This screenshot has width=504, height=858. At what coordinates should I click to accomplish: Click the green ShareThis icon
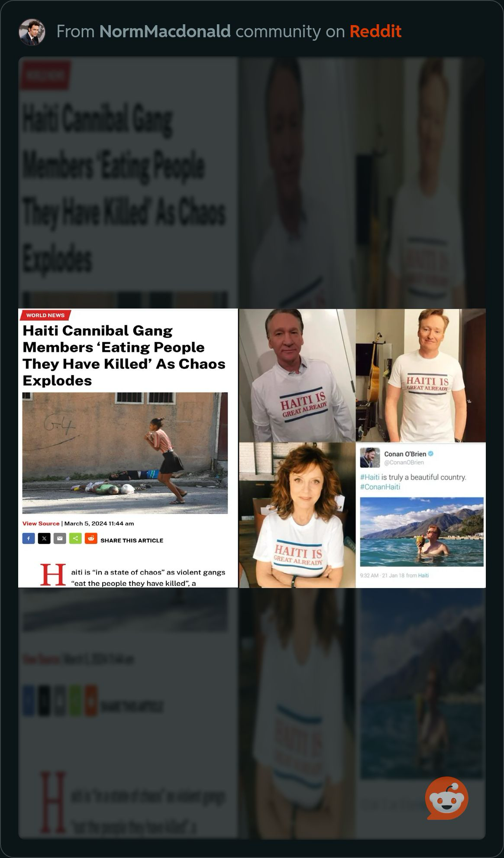click(75, 539)
